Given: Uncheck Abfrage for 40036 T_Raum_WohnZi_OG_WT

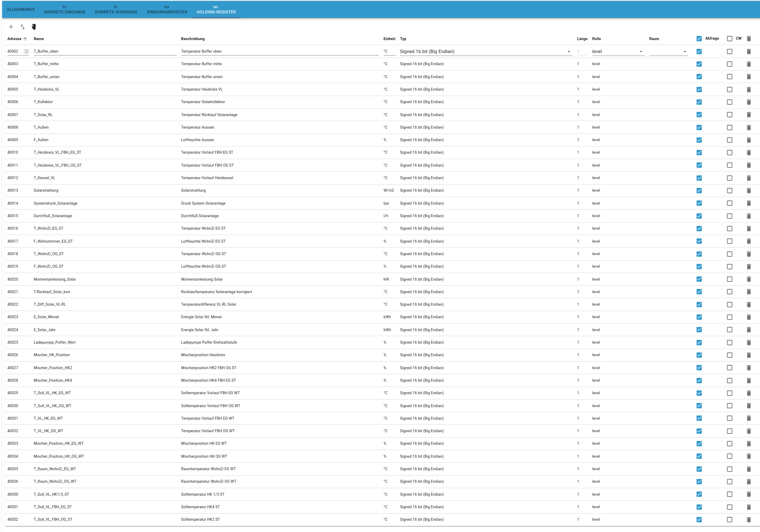Looking at the screenshot, I should click(x=699, y=481).
